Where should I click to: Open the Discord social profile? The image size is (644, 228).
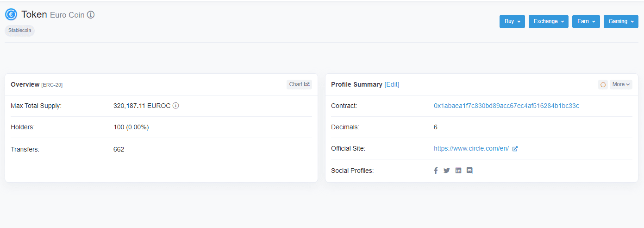[469, 171]
